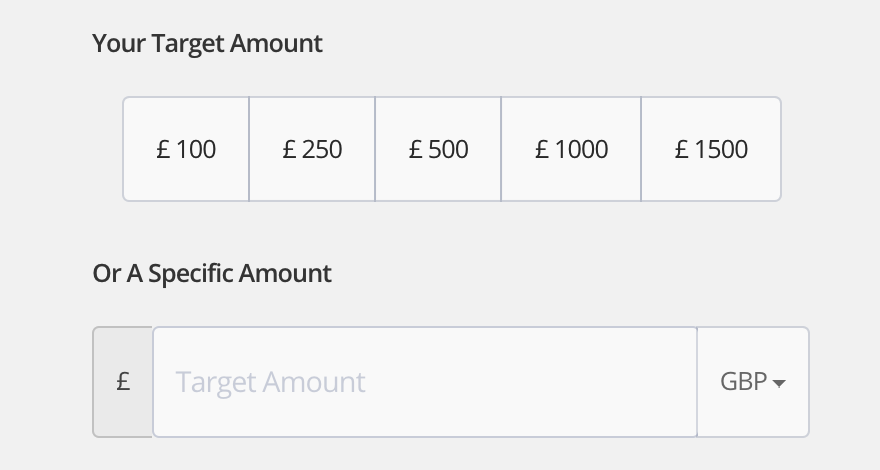
Task: Set target amount to £ 1500
Action: (711, 150)
